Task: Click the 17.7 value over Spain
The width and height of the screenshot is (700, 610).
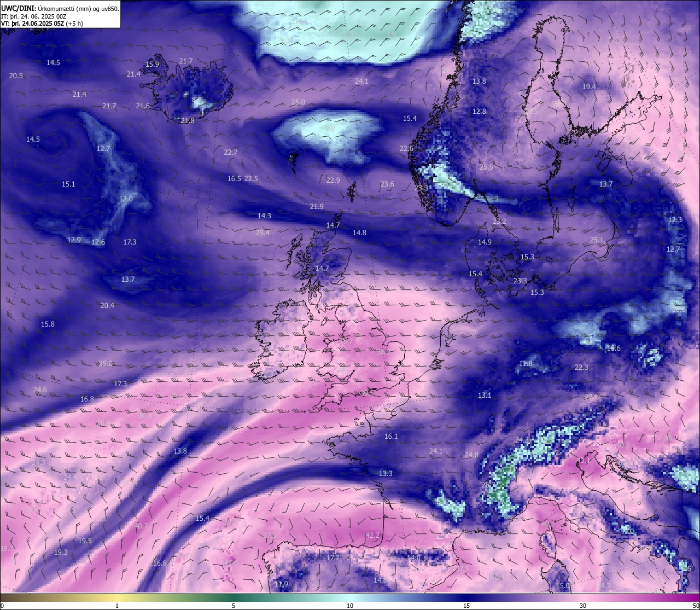Action: [333, 558]
